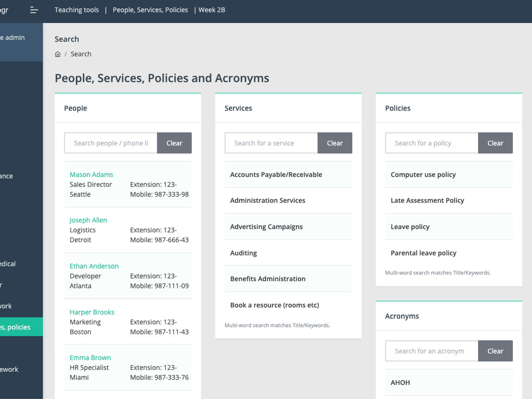The height and width of the screenshot is (399, 532).
Task: Select Benefits Administration service
Action: pos(267,279)
